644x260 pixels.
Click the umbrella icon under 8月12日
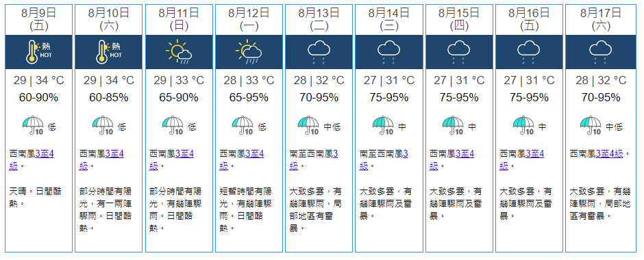(243, 125)
